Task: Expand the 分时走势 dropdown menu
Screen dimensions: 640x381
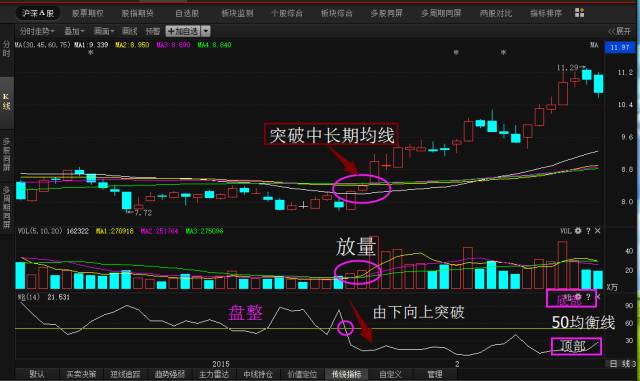Action: [37, 31]
